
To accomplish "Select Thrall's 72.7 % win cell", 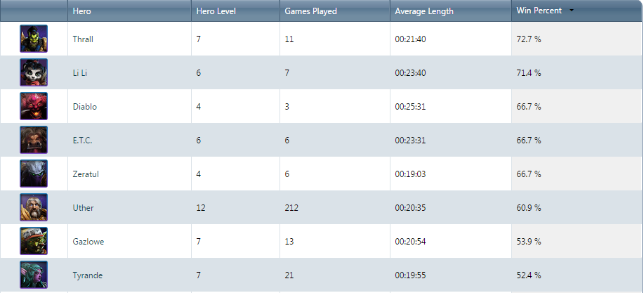I will (529, 39).
